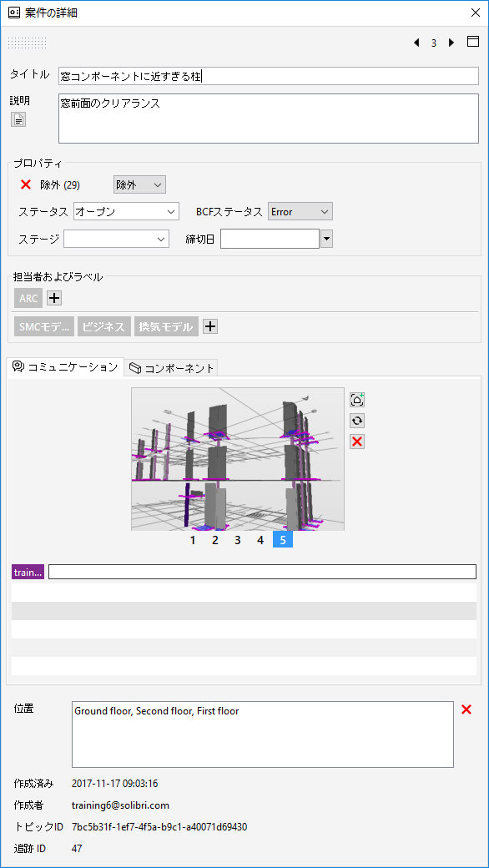Focus the 説明 description text area
Image resolution: width=489 pixels, height=868 pixels.
click(x=269, y=119)
